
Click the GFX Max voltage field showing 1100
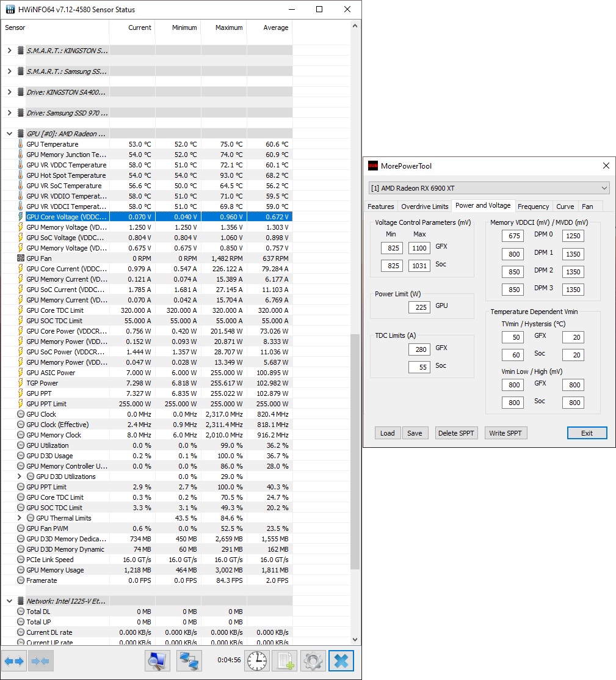[419, 248]
